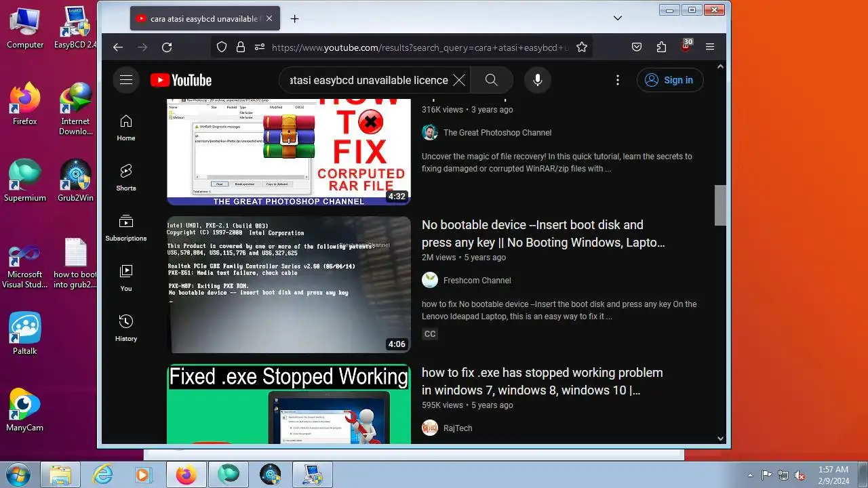Click the scrollbar up arrow
The height and width of the screenshot is (488, 868).
(x=720, y=66)
